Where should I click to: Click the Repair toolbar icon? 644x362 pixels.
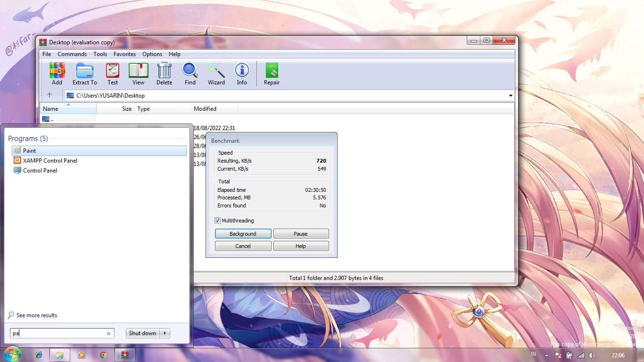click(x=272, y=74)
